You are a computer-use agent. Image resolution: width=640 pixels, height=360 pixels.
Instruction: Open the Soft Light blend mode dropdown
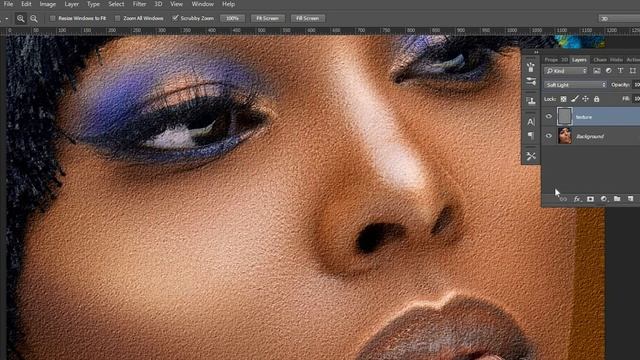point(576,85)
